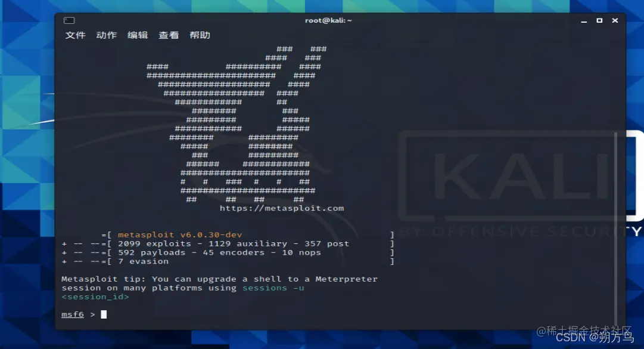Screen dimensions: 644x349
Task: Click the line "592 payloads - 45 encoders - 10 nops"
Action: (219, 252)
